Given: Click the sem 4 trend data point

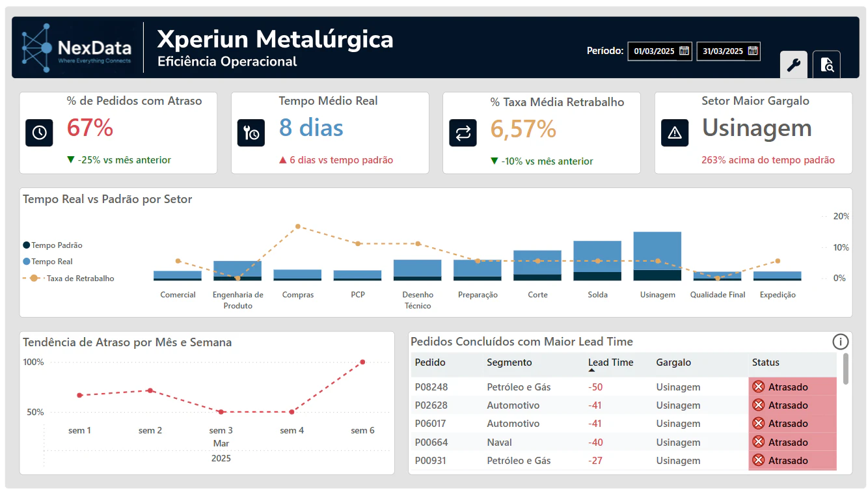Looking at the screenshot, I should tap(292, 412).
